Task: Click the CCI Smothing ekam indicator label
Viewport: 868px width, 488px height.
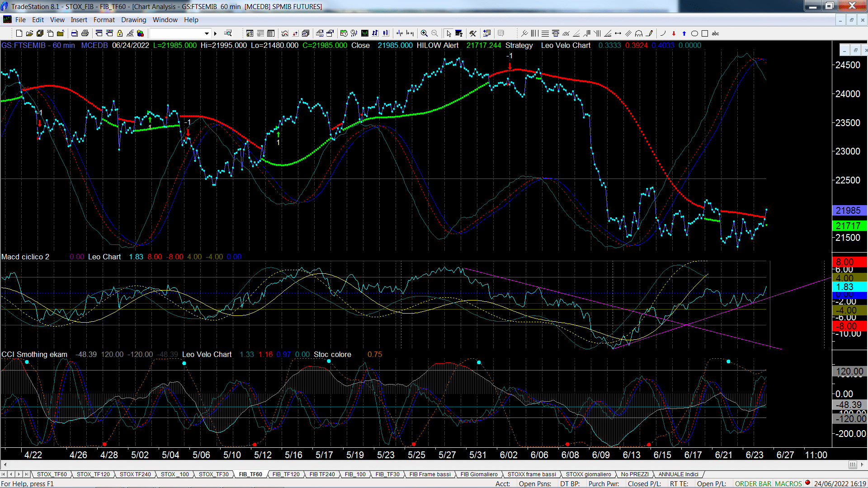Action: (x=34, y=354)
